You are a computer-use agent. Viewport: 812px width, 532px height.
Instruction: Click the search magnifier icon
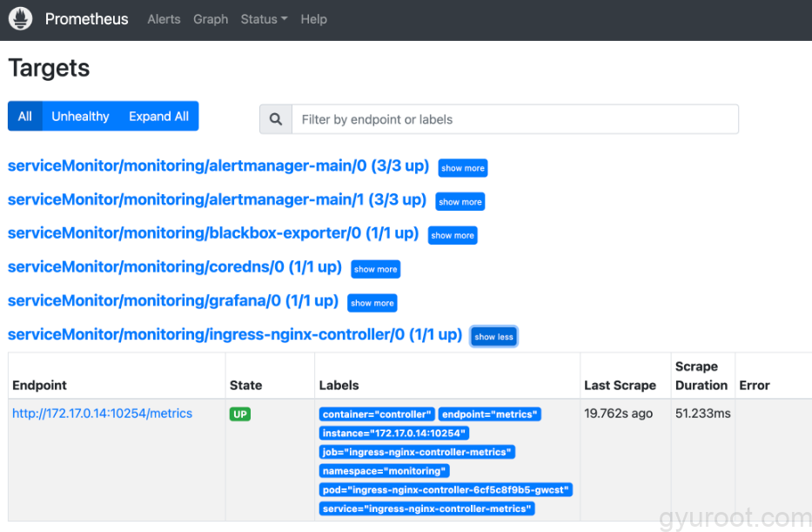(276, 119)
